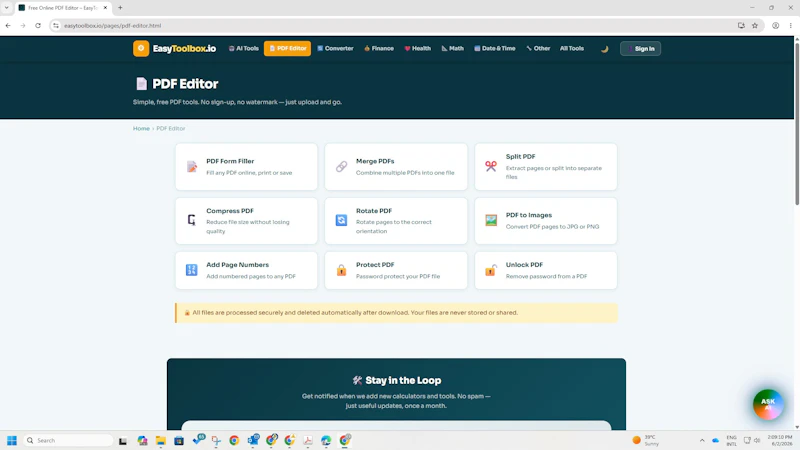Click the Sign In button
The image size is (800, 450).
(640, 48)
